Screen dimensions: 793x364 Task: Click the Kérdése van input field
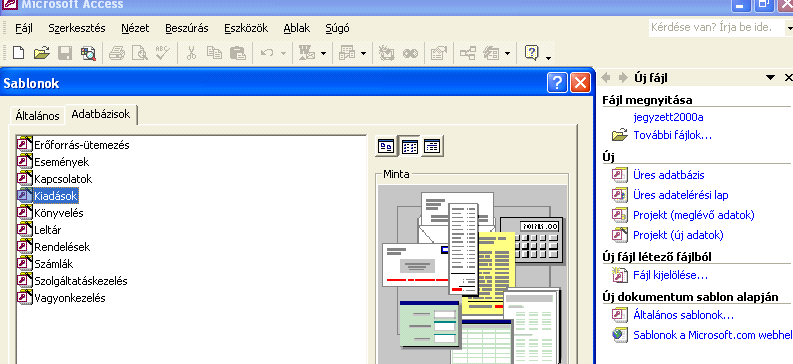click(717, 28)
